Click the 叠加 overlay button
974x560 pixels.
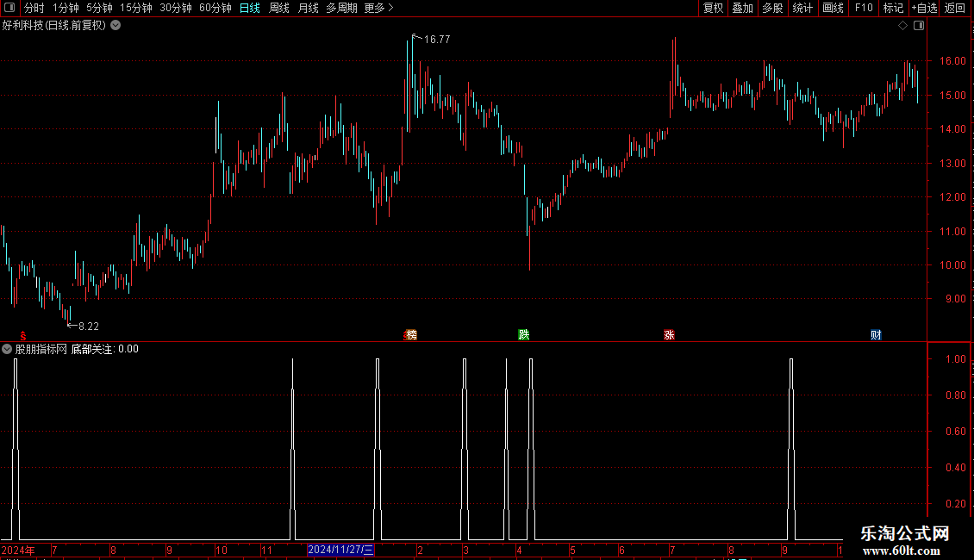(742, 8)
